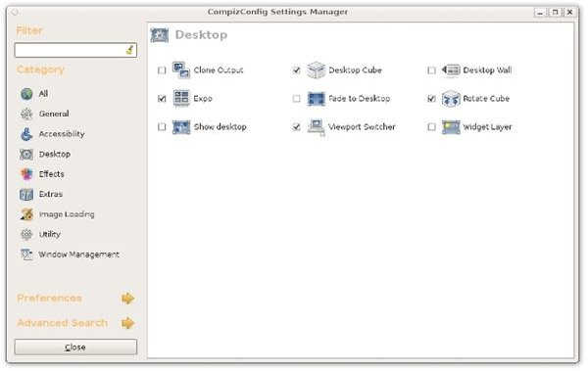Open the Viewport Switcher plugin icon
588x371 pixels.
(317, 127)
